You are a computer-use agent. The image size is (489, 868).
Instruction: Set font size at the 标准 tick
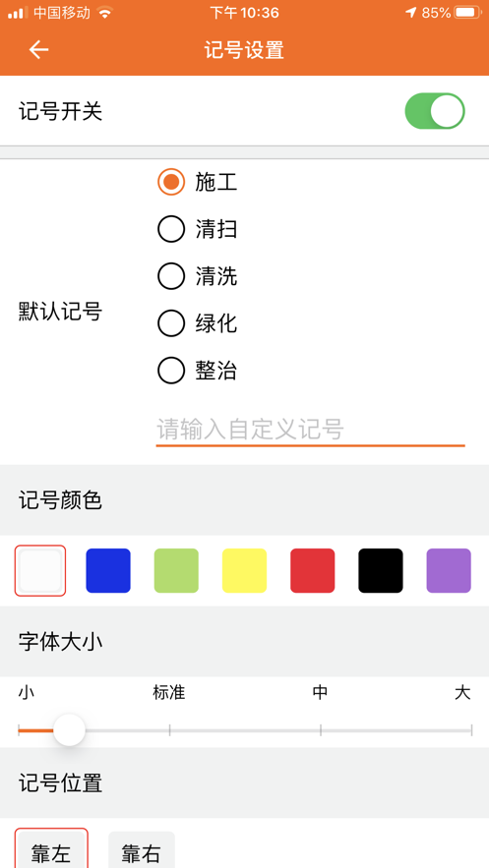pos(169,730)
